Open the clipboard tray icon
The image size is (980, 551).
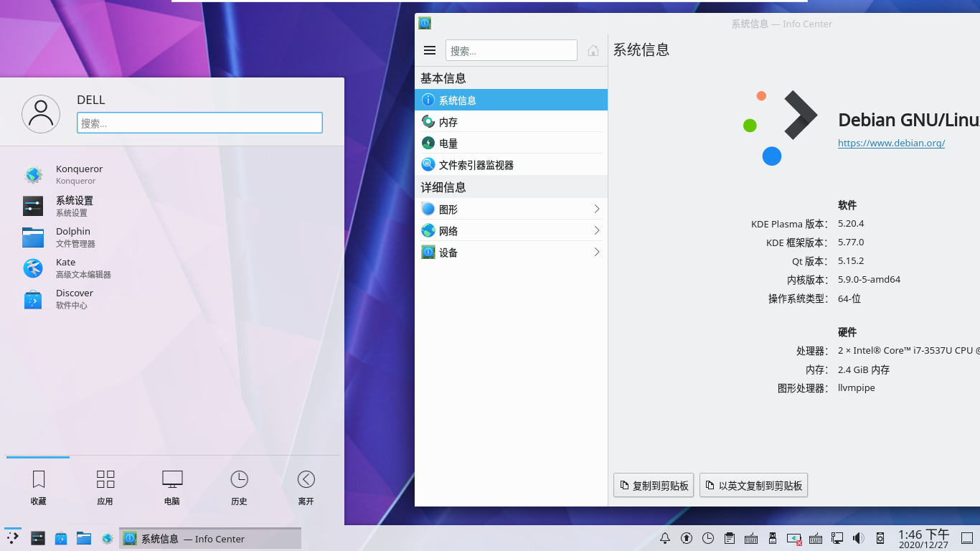tap(730, 538)
